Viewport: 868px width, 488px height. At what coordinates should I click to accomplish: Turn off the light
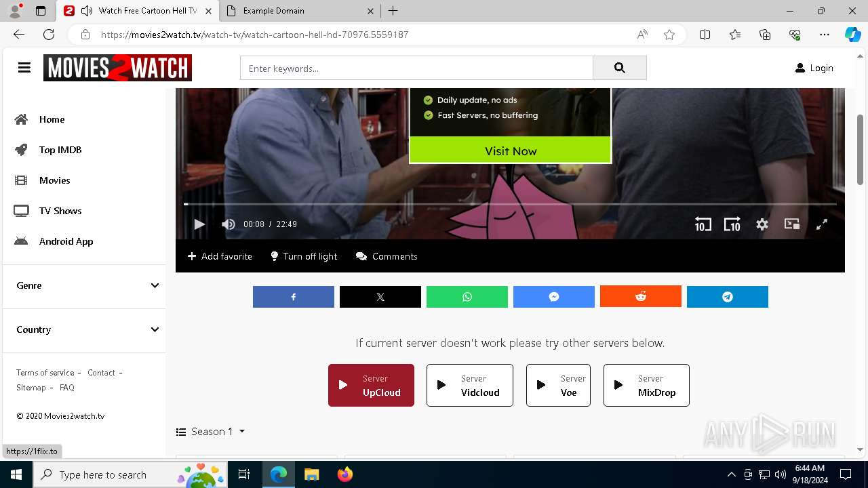(x=304, y=256)
